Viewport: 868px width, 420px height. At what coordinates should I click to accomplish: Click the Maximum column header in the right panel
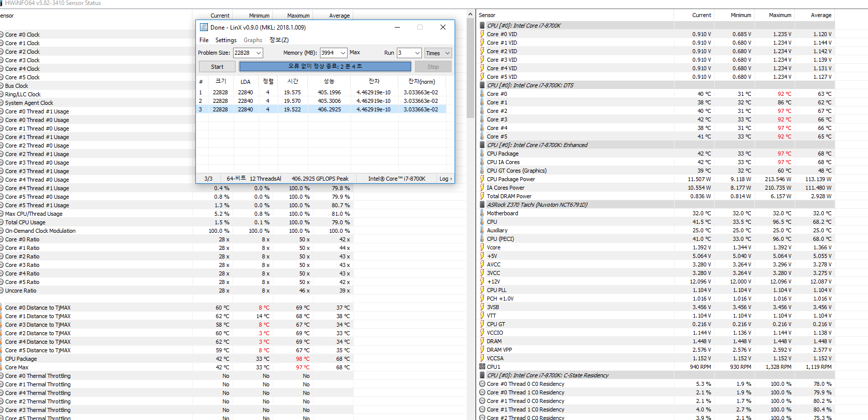tap(780, 15)
